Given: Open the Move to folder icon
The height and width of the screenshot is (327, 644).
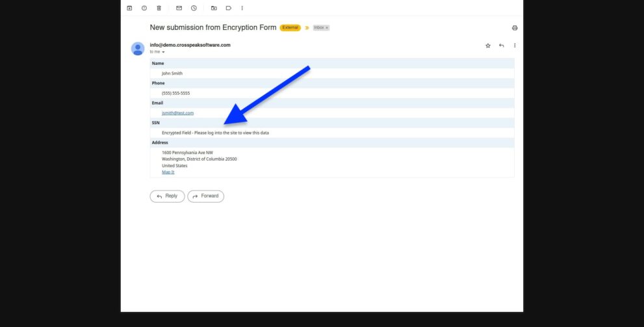Looking at the screenshot, I should coord(214,8).
